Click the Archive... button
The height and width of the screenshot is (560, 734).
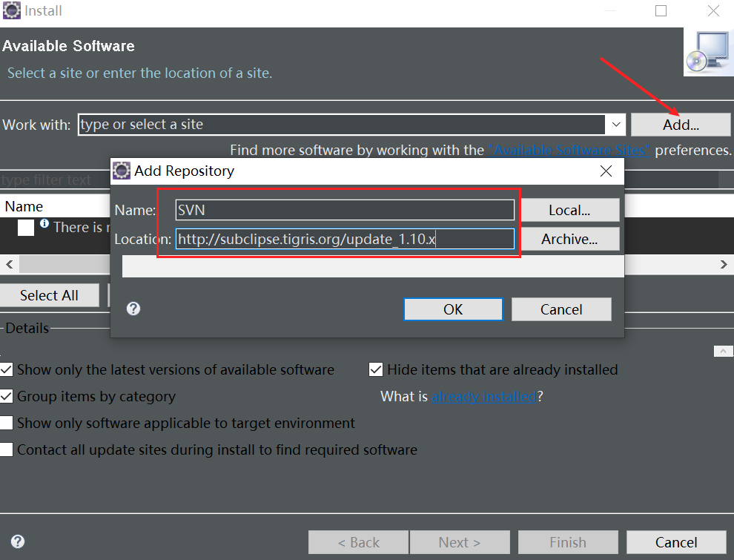coord(569,239)
